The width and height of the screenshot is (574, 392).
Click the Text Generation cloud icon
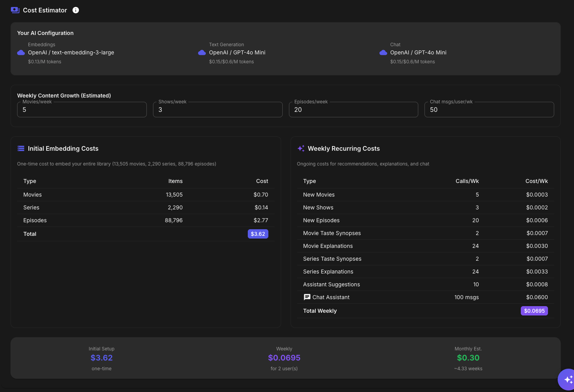coord(202,52)
